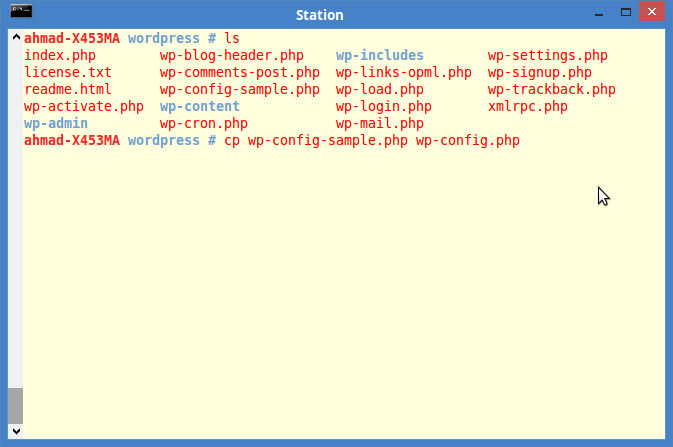Screen dimensions: 673x447
Task: Click license.txt in the listing
Action: pos(68,72)
